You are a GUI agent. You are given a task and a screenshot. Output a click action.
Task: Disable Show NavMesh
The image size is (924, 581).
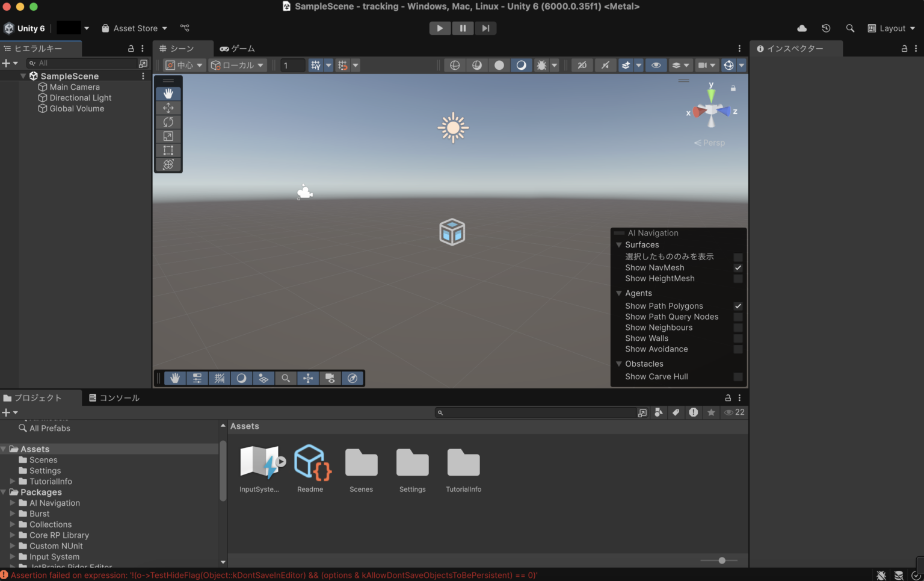[x=738, y=267]
